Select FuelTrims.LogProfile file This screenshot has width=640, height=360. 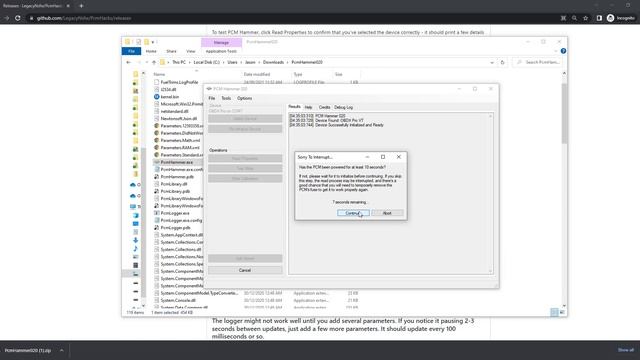point(179,82)
